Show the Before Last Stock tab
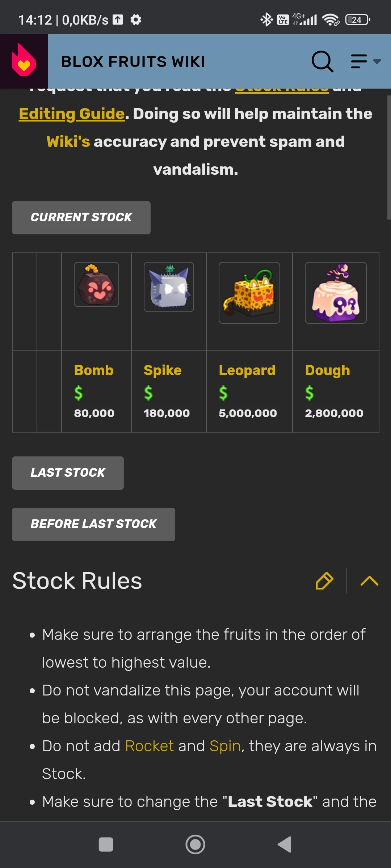Screen dimensions: 391x868 tap(93, 524)
